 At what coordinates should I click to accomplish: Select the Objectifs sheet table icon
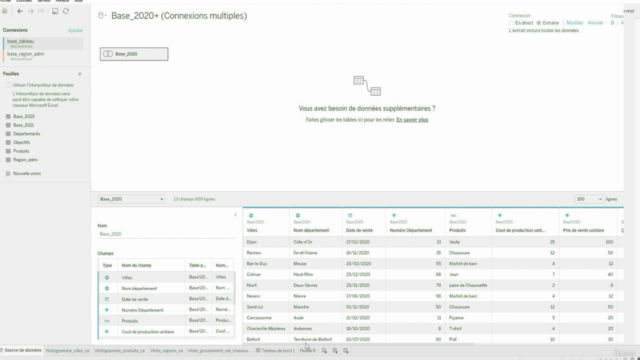(x=8, y=142)
